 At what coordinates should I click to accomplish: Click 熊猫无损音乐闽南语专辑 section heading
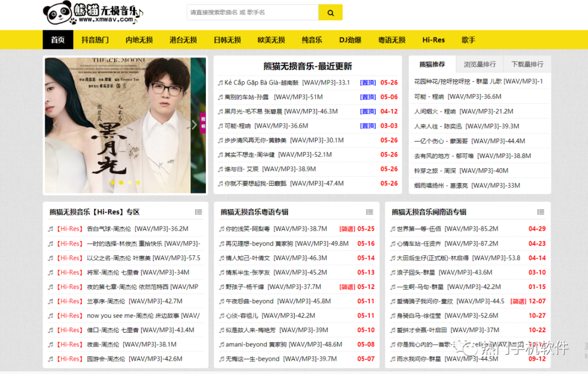click(x=428, y=212)
